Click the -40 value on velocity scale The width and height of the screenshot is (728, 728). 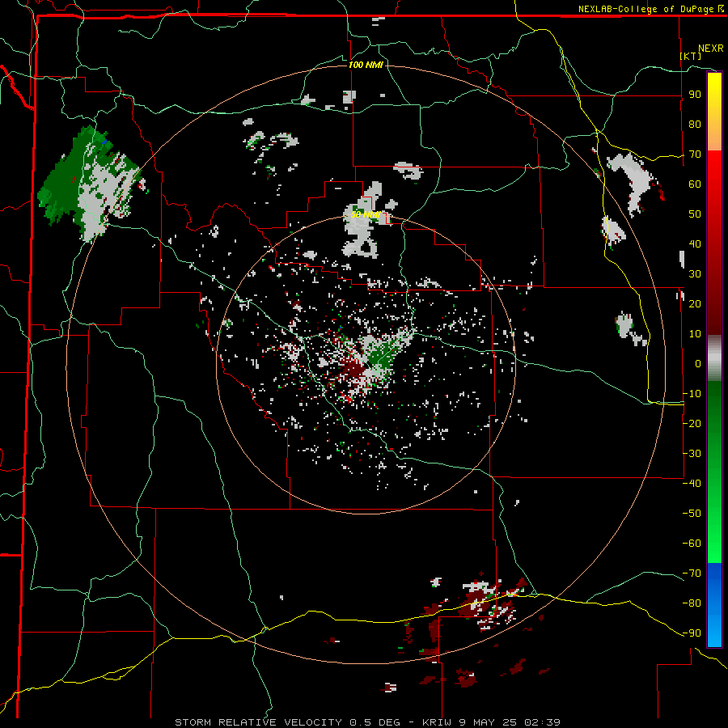click(x=692, y=484)
